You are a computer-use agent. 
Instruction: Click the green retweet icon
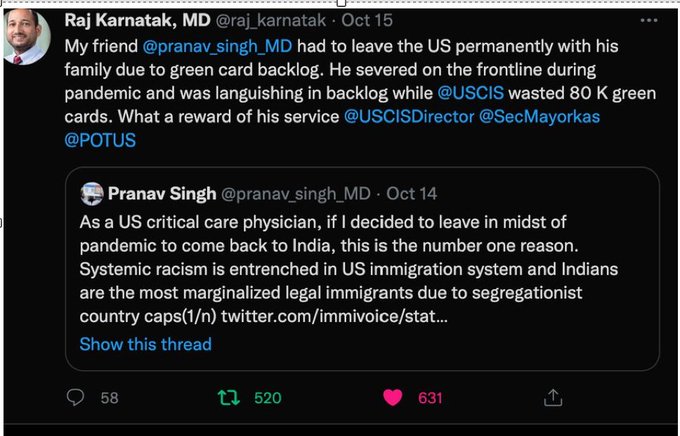pyautogui.click(x=229, y=397)
